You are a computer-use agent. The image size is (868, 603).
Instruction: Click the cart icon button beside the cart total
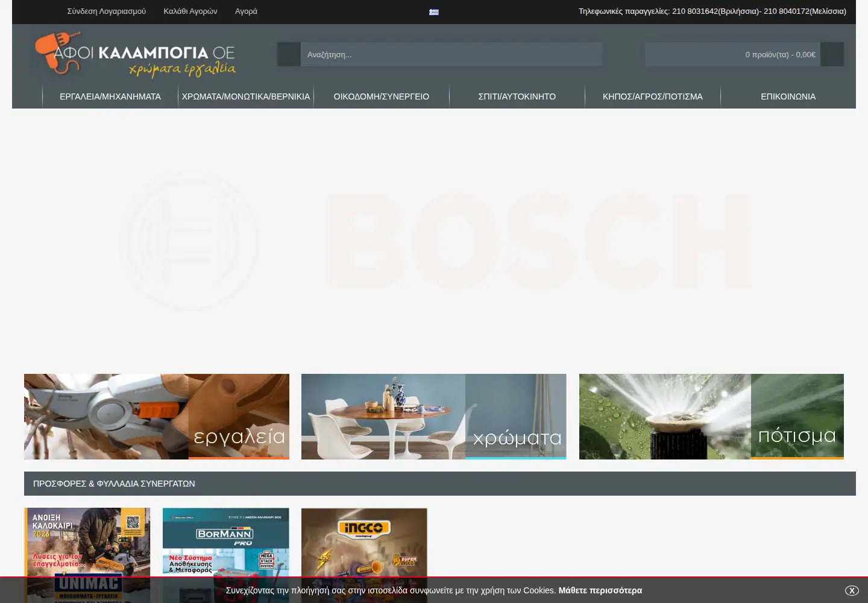(832, 54)
